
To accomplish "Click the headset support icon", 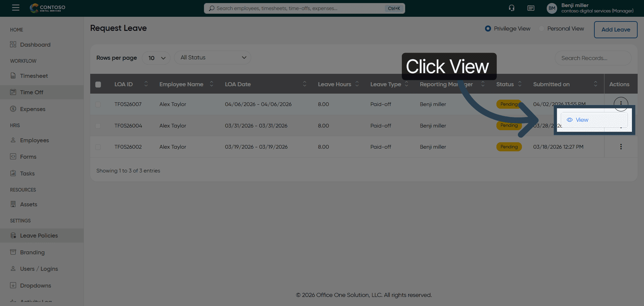I will [x=512, y=8].
